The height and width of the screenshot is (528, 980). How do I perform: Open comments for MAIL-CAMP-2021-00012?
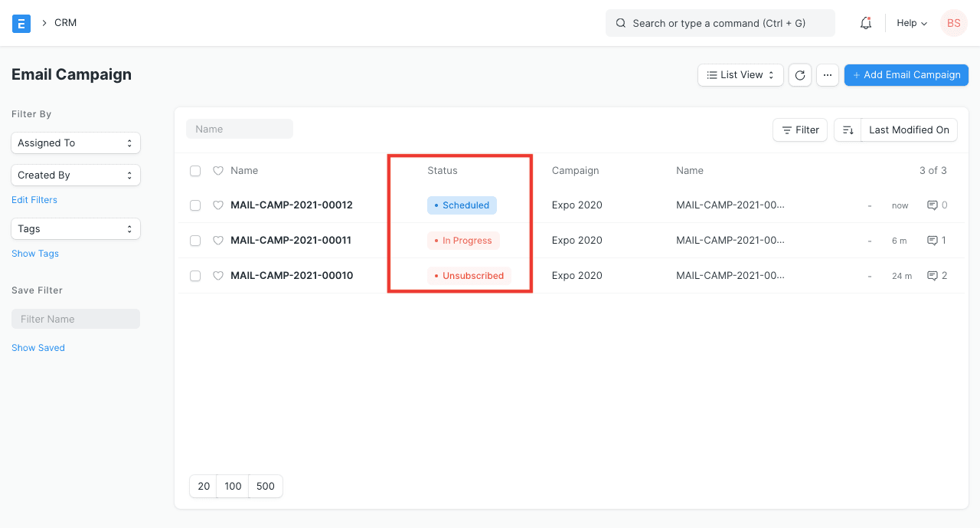(x=937, y=205)
